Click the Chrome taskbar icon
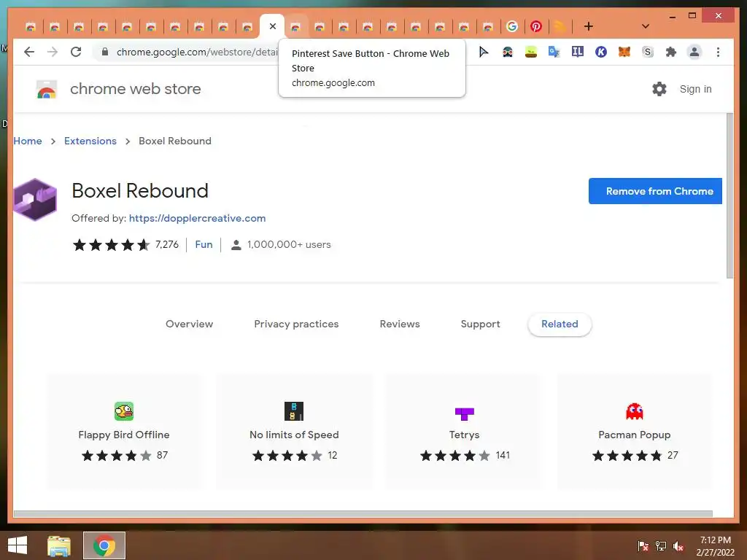This screenshot has height=560, width=747. click(x=104, y=545)
